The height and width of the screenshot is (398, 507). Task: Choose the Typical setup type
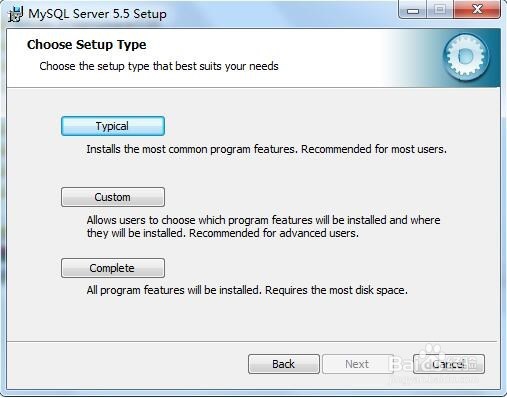[113, 126]
